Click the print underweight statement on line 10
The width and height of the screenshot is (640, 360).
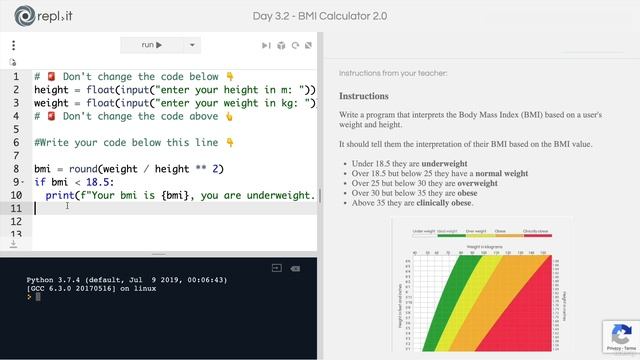180,195
